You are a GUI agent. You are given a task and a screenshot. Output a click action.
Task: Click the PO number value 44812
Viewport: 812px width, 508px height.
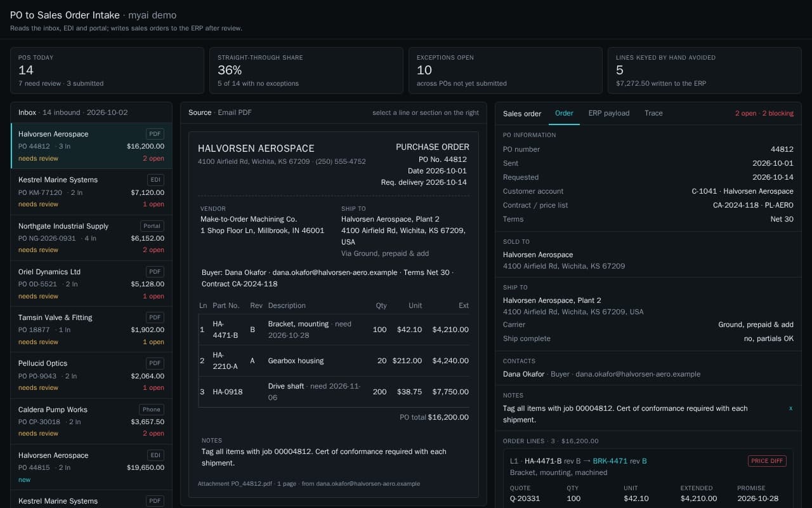(782, 149)
